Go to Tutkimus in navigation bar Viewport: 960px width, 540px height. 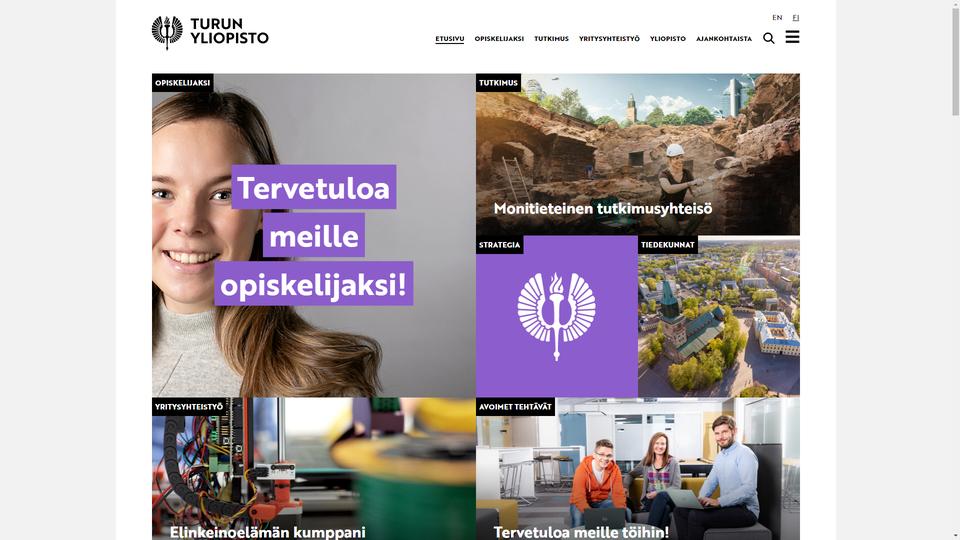(551, 39)
